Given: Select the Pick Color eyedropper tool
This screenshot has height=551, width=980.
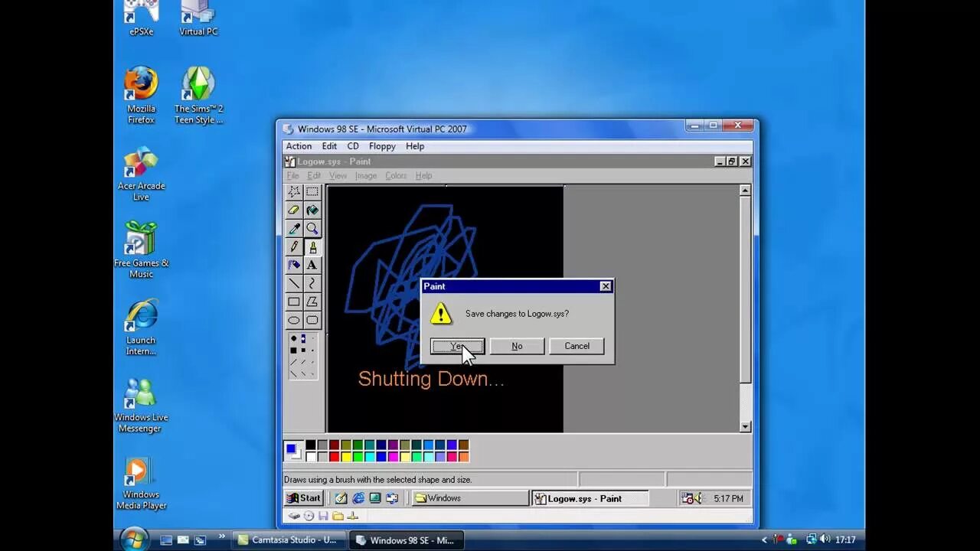Looking at the screenshot, I should [294, 228].
